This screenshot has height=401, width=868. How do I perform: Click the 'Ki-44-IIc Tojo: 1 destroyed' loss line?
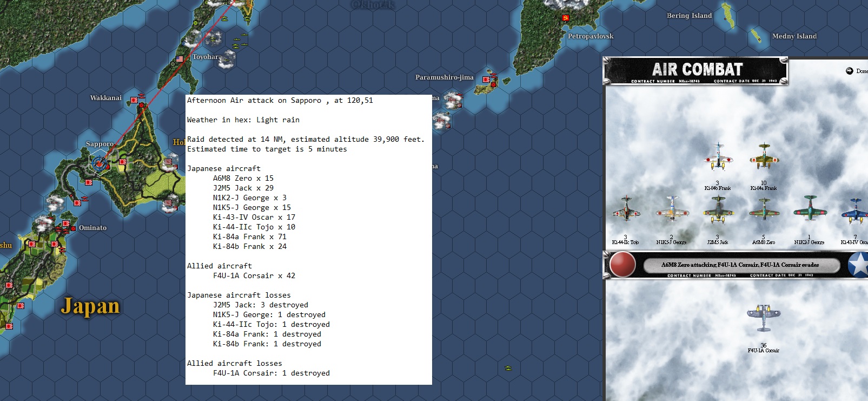(271, 324)
